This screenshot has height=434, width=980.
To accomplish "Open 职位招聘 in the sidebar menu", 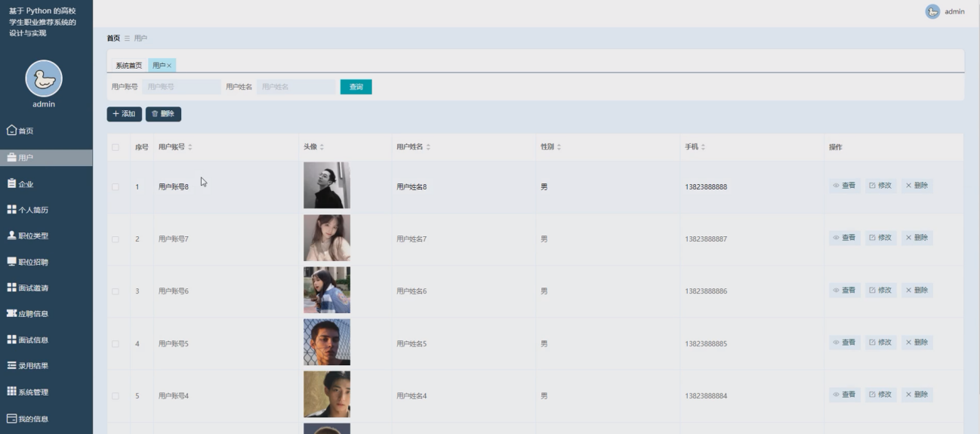I will click(46, 262).
